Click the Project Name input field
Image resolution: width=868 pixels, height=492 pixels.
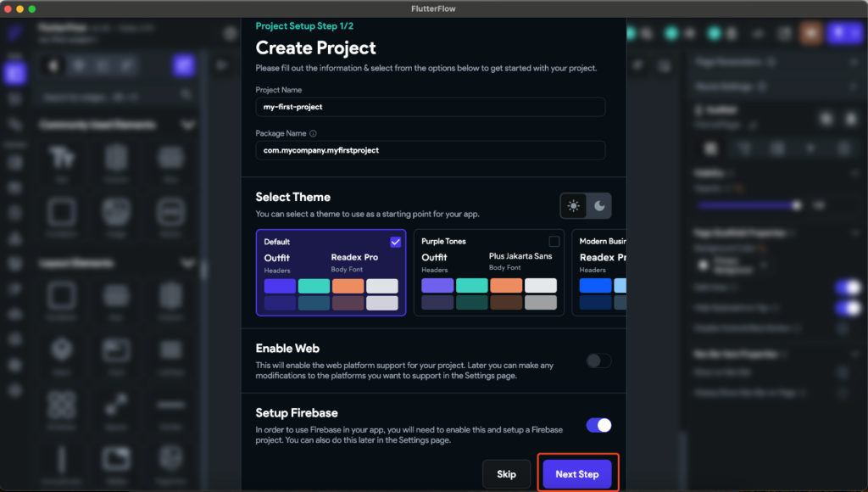coord(431,107)
